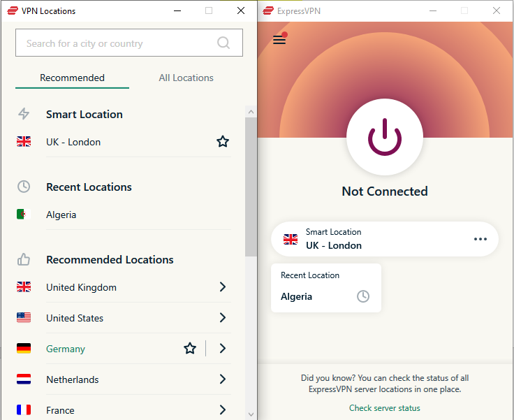Image resolution: width=514 pixels, height=420 pixels.
Task: Click the ExpressVPN logo in main window title bar
Action: (268, 10)
